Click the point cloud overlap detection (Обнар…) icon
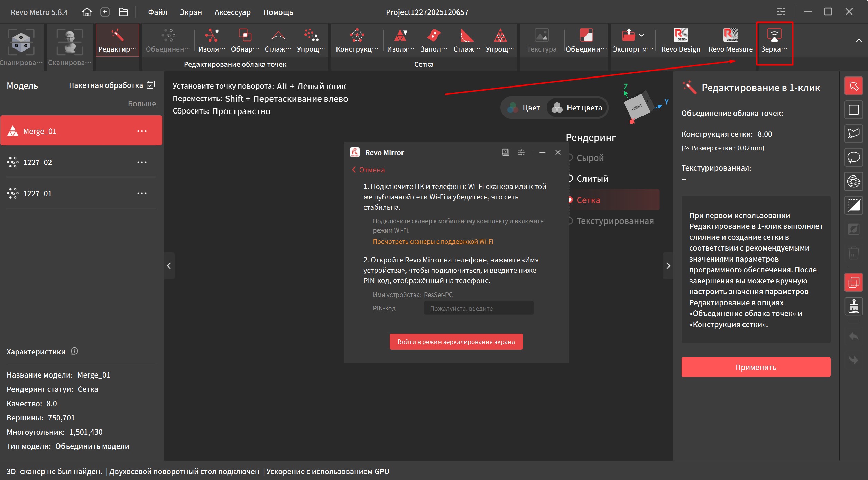The width and height of the screenshot is (868, 480). click(245, 40)
